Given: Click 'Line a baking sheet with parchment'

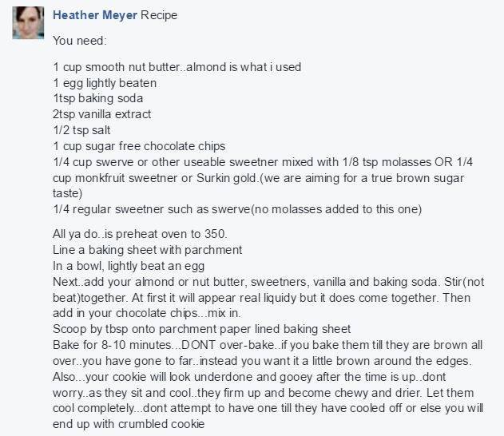Looking at the screenshot, I should 148,250.
